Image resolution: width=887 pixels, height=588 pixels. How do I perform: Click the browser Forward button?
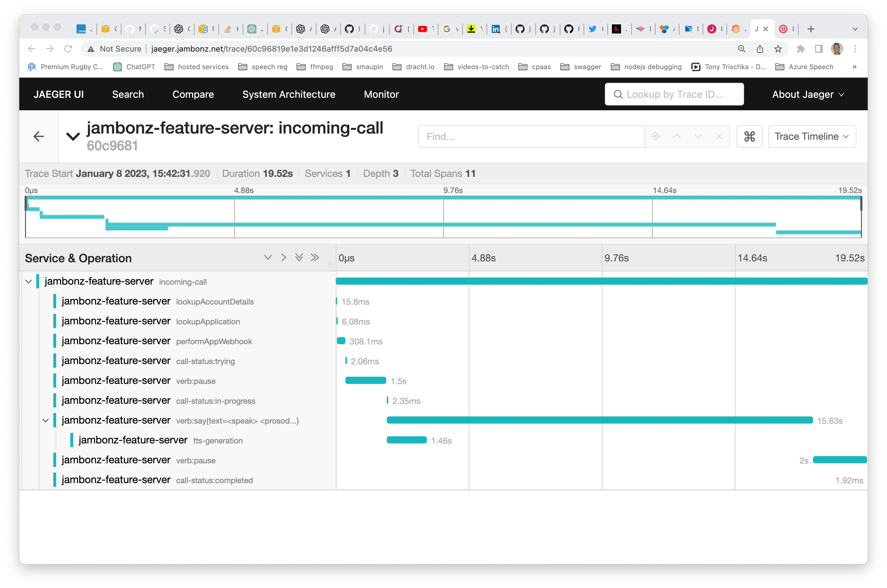point(50,49)
